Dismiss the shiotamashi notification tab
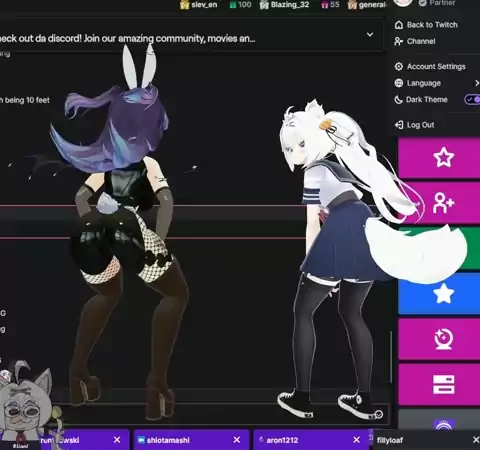480x450 pixels. pos(237,440)
